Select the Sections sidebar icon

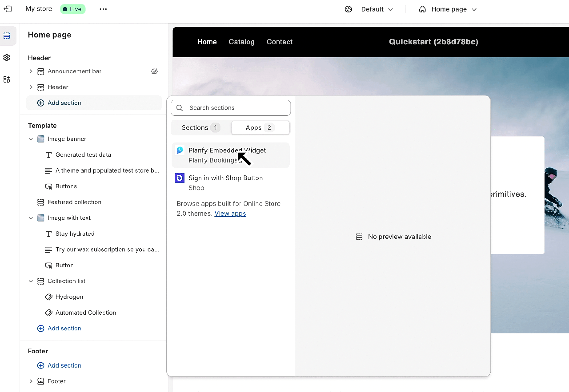[7, 36]
